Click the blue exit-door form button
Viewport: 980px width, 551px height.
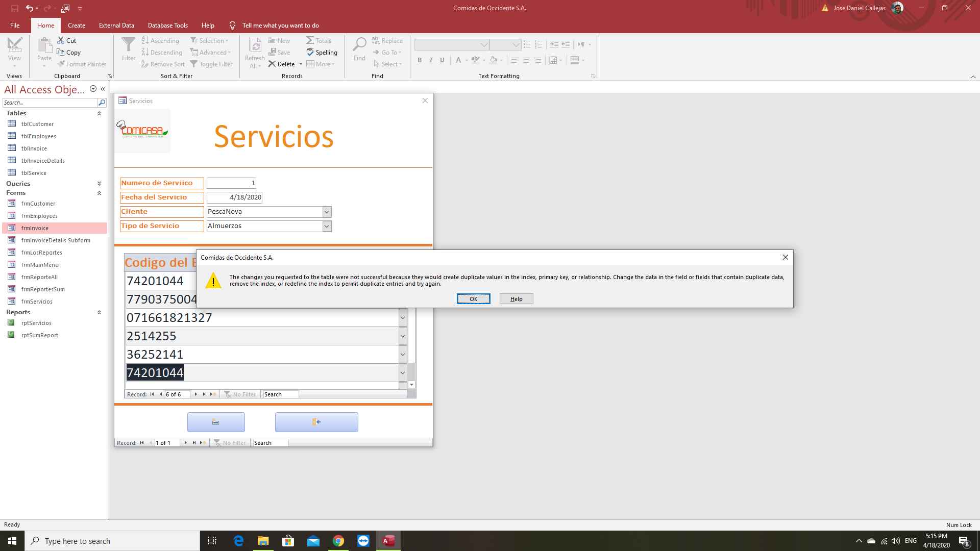point(316,422)
